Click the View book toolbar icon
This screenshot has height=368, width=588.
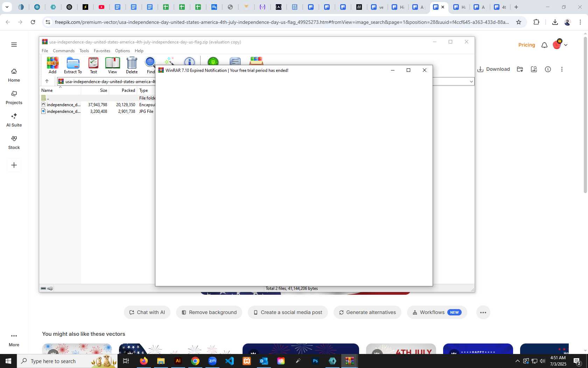pyautogui.click(x=113, y=65)
